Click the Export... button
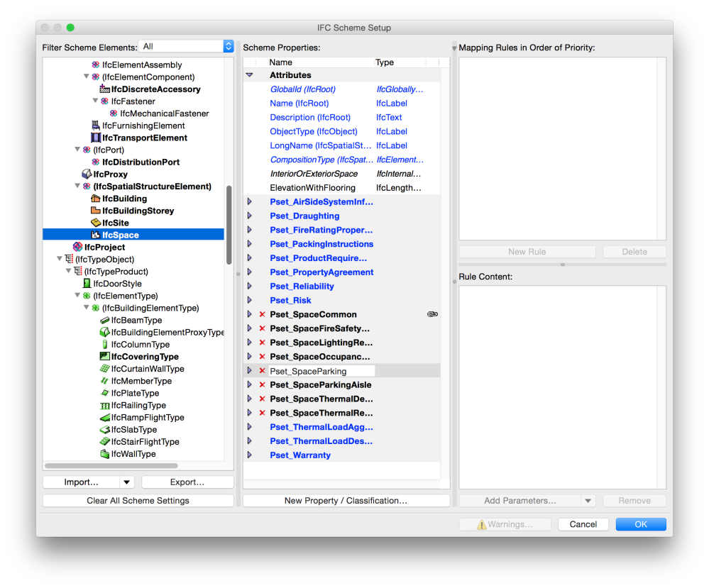Viewport: 709px width, 588px height. click(187, 482)
